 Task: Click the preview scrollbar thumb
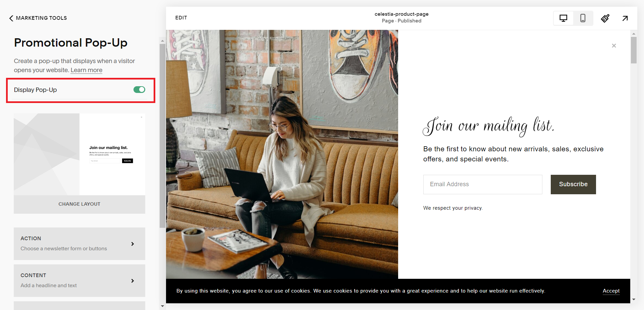634,50
